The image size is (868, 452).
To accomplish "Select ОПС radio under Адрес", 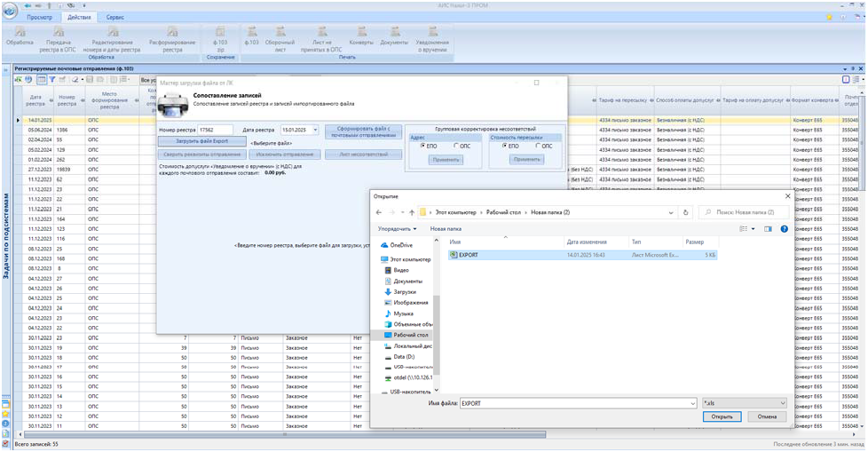I will (457, 146).
